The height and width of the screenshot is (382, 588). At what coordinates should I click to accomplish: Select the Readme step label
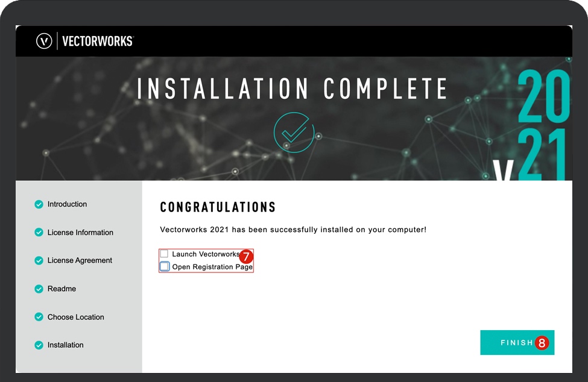[x=62, y=289]
